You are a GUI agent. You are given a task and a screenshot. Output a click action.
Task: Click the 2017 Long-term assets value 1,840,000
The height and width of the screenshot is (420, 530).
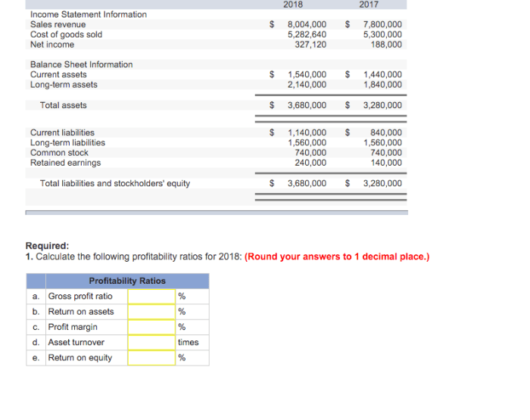point(382,85)
